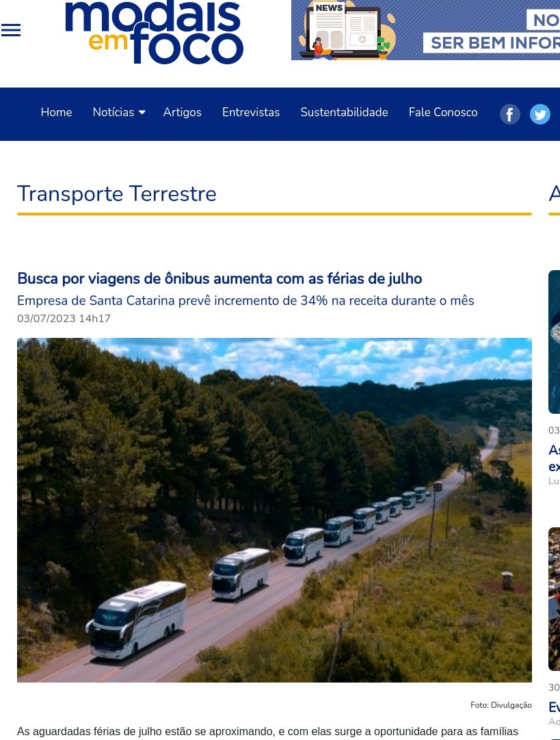The image size is (560, 740).
Task: Click the Foto: Divulgação caption
Action: point(501,705)
